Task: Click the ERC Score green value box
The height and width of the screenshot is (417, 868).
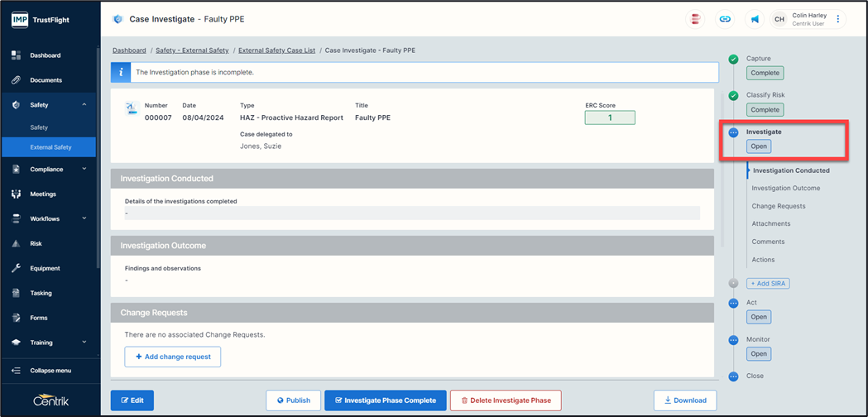Action: tap(609, 117)
